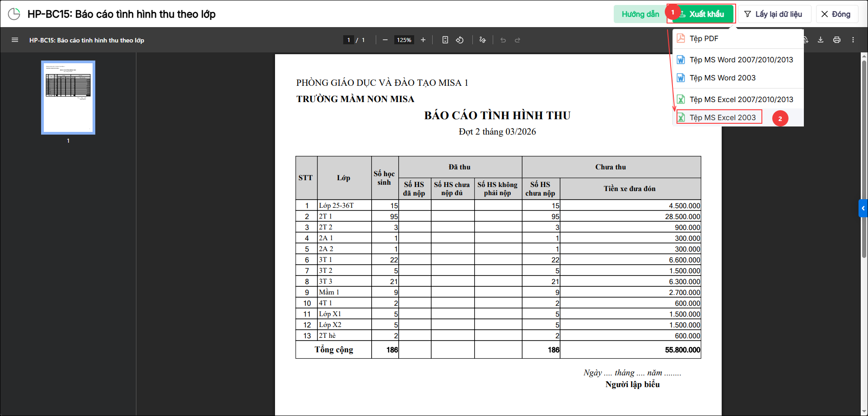Print the report using printer icon
Screen dimensions: 868x416
click(837, 40)
